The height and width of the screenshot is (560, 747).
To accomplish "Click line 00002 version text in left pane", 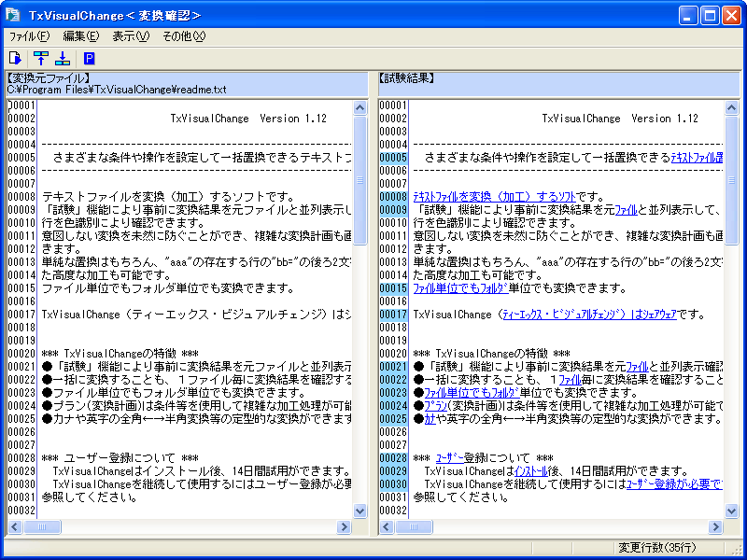I will pos(248,119).
